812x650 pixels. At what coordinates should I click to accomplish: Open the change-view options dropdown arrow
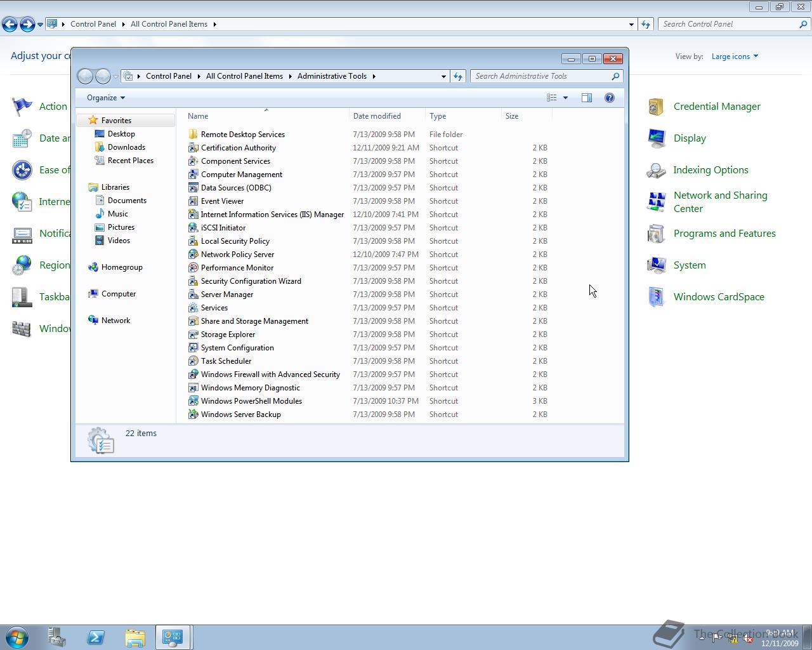[565, 98]
